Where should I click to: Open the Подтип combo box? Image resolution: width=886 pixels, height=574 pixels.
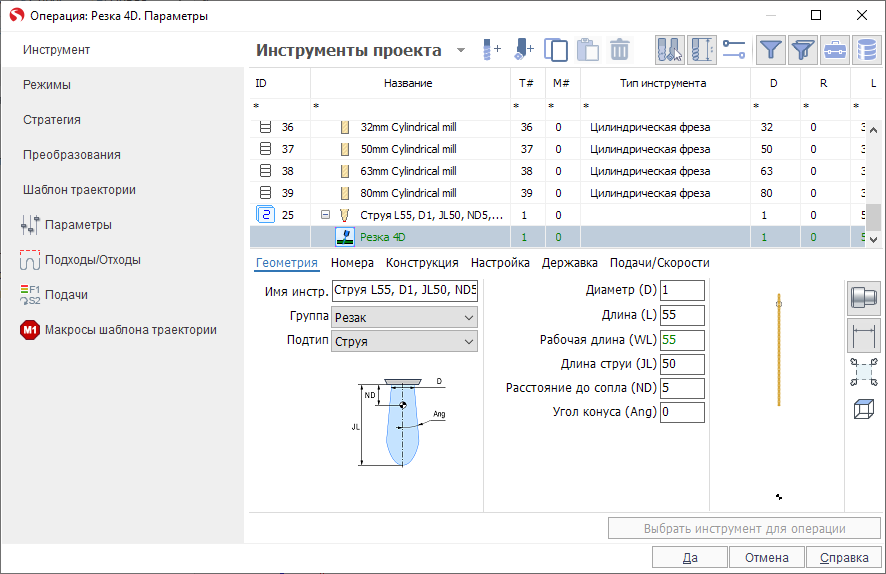405,341
